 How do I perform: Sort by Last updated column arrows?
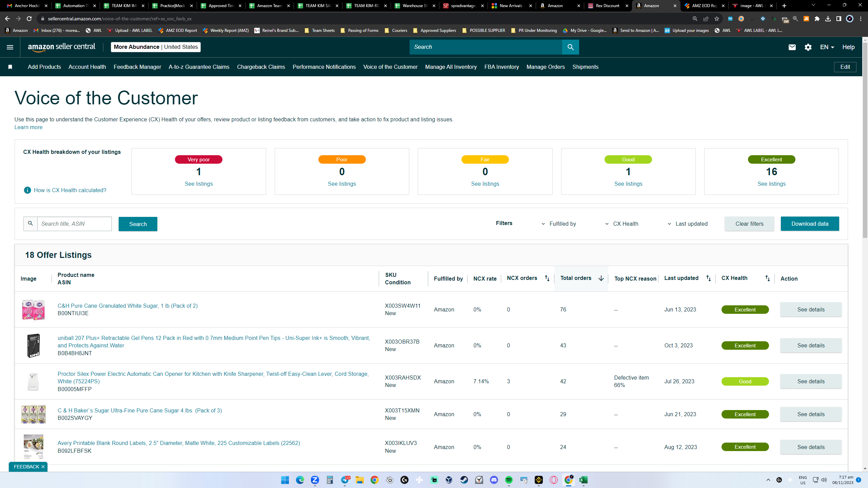pos(708,278)
